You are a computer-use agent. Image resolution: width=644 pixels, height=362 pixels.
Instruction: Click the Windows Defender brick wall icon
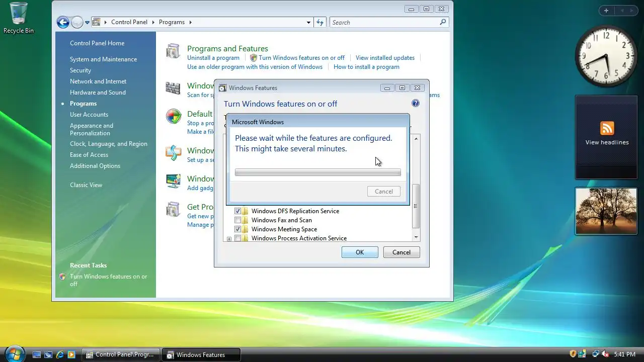coord(173,88)
